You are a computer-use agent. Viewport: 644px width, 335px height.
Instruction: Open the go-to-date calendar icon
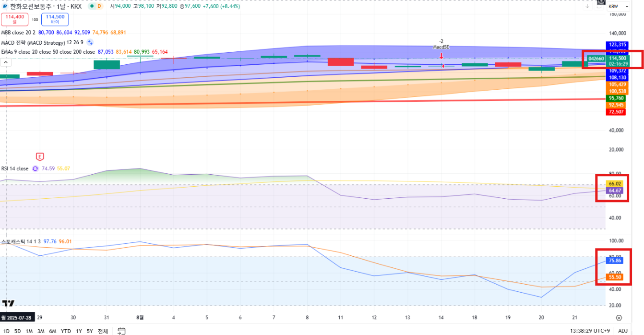tap(121, 331)
